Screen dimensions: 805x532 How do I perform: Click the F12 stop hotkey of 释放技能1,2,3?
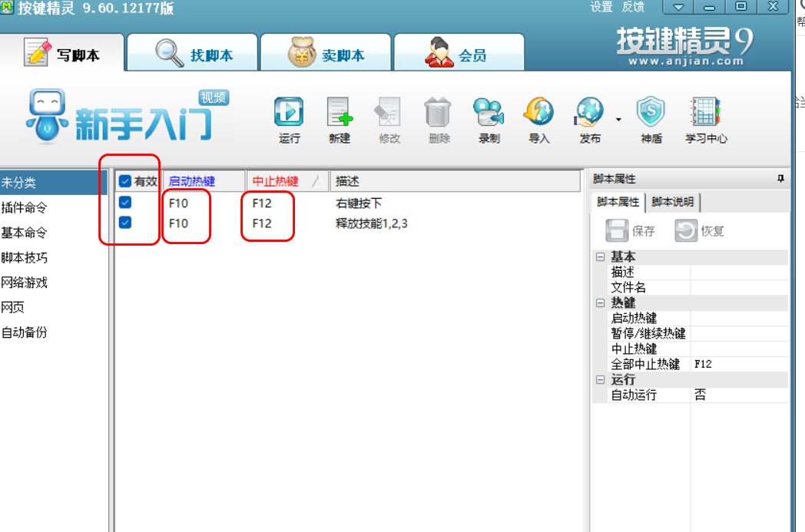pyautogui.click(x=262, y=223)
